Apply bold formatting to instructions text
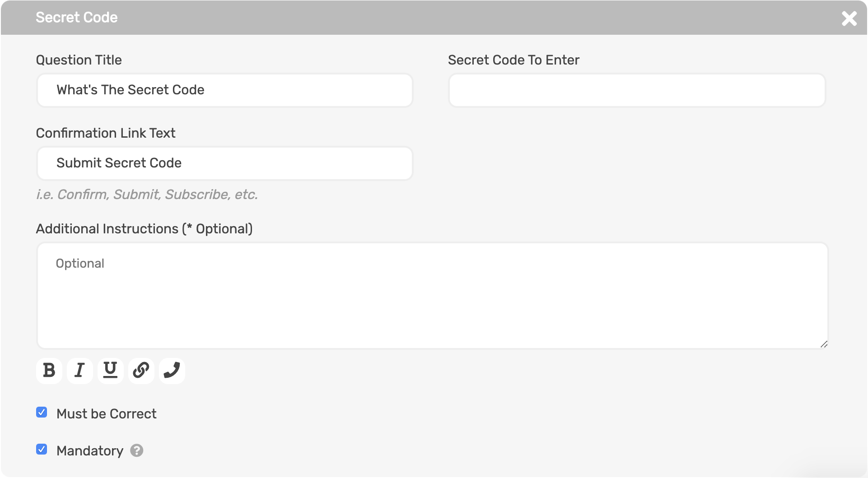 (x=49, y=370)
